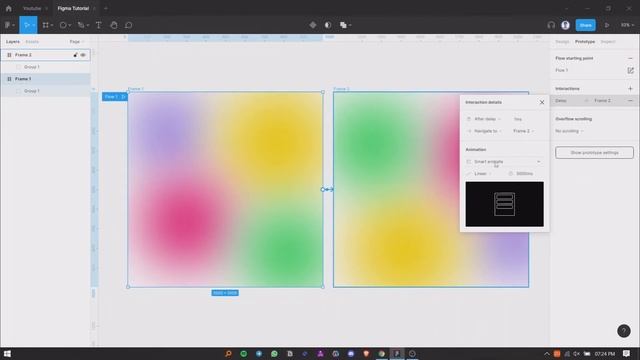Click the Share button
640x360 pixels.
point(585,25)
